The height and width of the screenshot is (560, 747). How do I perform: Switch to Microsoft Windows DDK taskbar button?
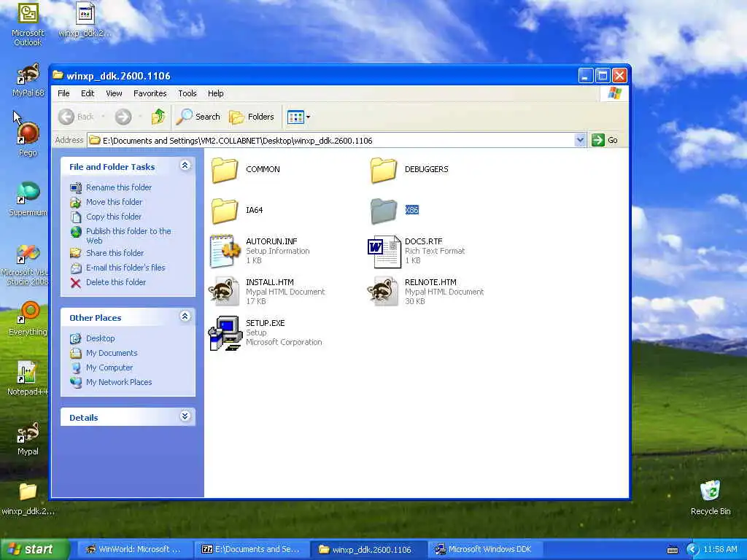click(x=484, y=550)
